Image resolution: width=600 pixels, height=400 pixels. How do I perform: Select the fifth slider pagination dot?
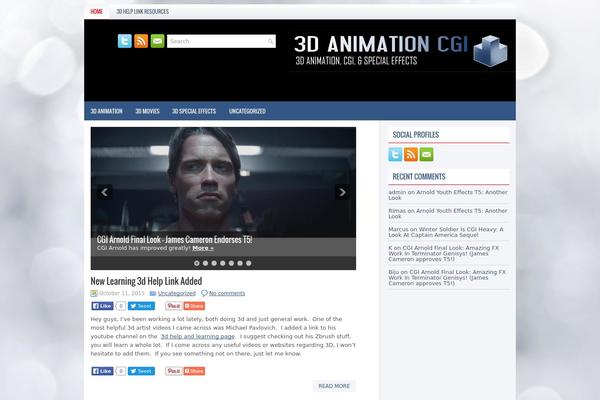tap(231, 263)
